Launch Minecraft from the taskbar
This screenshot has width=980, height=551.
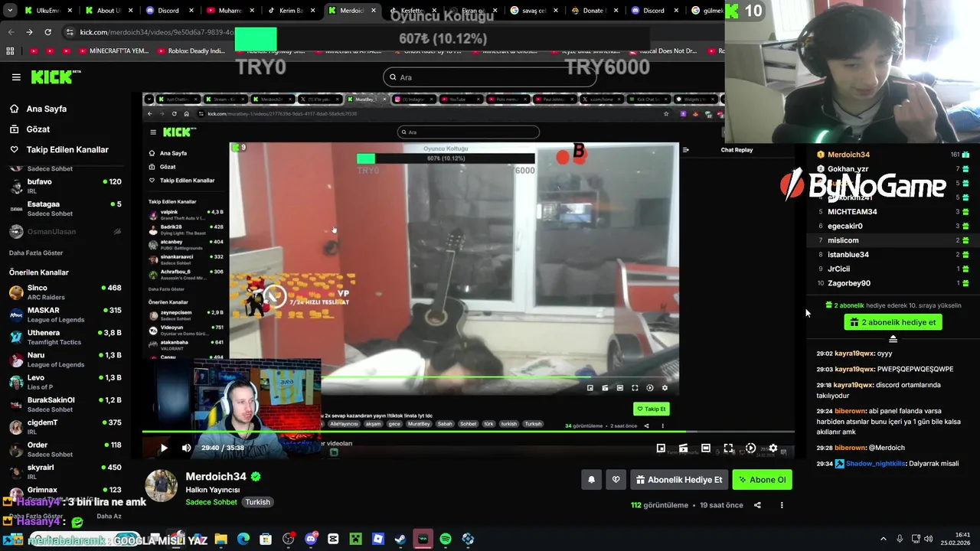point(355,540)
